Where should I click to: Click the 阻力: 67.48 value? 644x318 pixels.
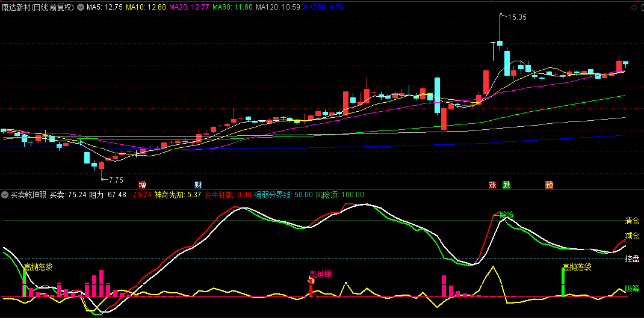[108, 195]
